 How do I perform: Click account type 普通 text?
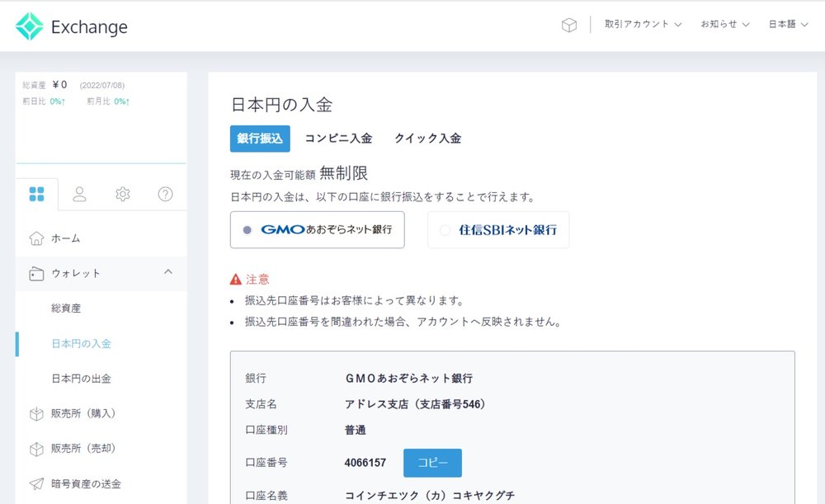click(x=355, y=431)
